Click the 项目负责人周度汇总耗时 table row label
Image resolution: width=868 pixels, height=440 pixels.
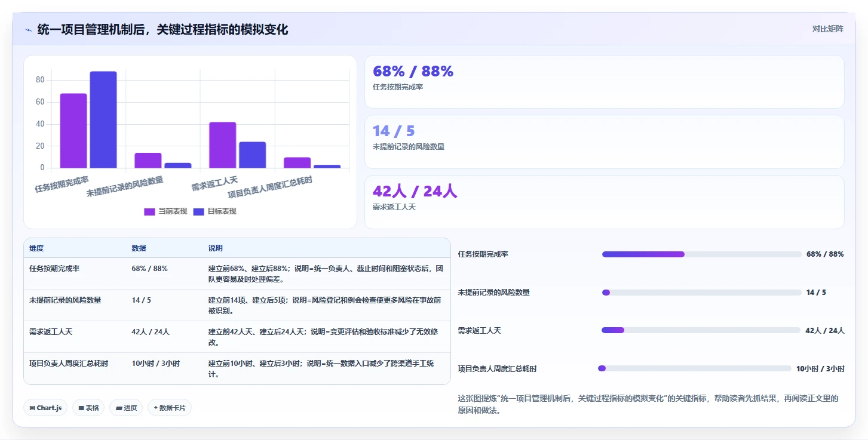[x=69, y=364]
